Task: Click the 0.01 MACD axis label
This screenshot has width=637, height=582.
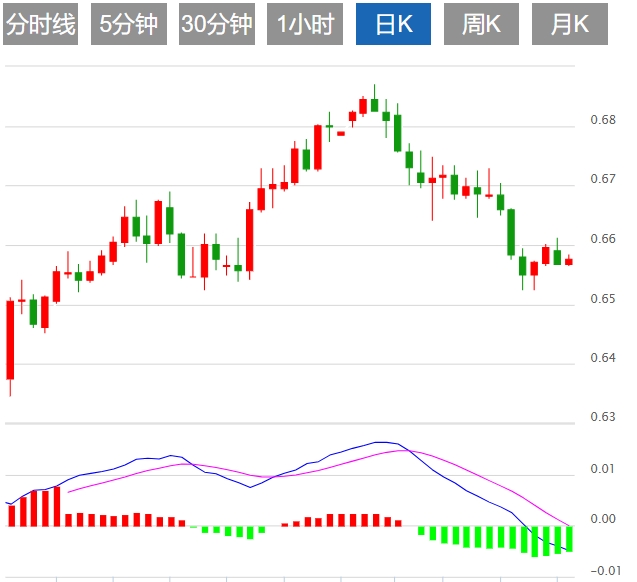Action: (603, 469)
